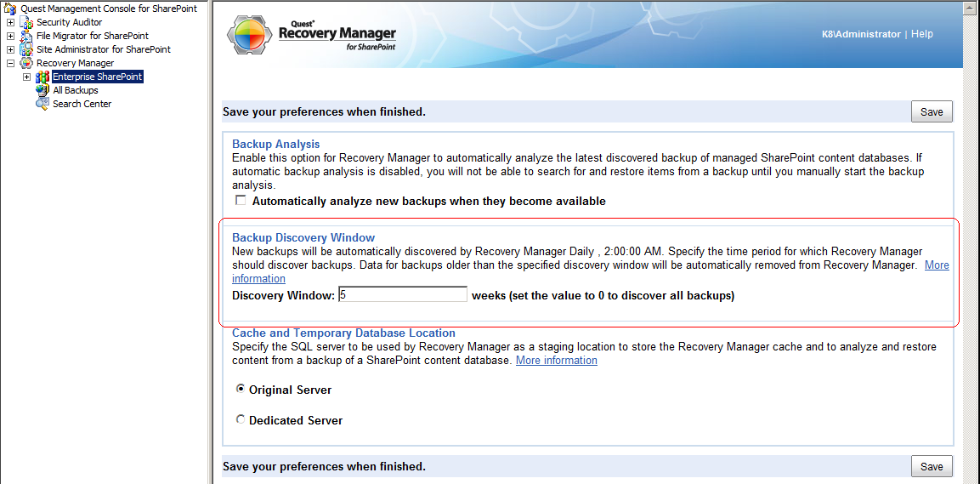980x484 pixels.
Task: Click the Security Auditor icon
Action: pos(26,22)
